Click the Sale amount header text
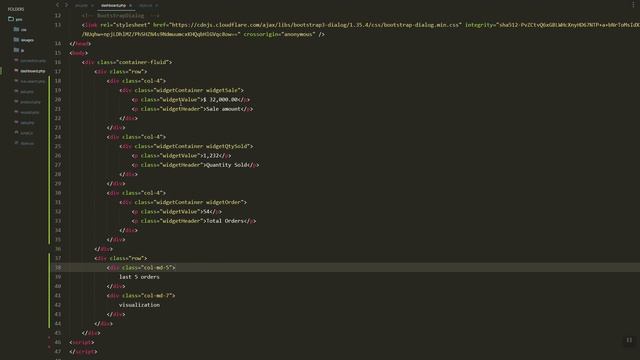This screenshot has height=360, width=640. [x=224, y=109]
